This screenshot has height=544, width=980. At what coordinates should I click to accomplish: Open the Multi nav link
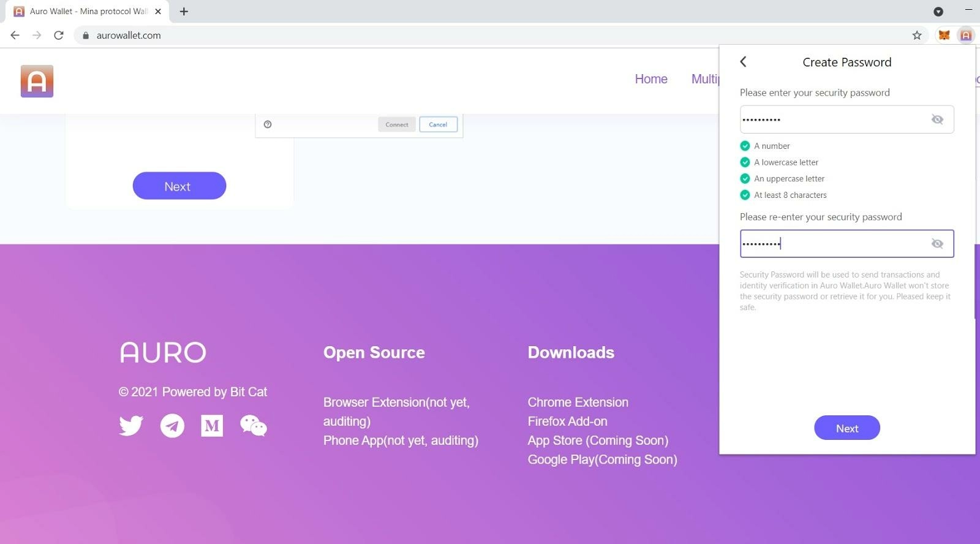tap(705, 79)
